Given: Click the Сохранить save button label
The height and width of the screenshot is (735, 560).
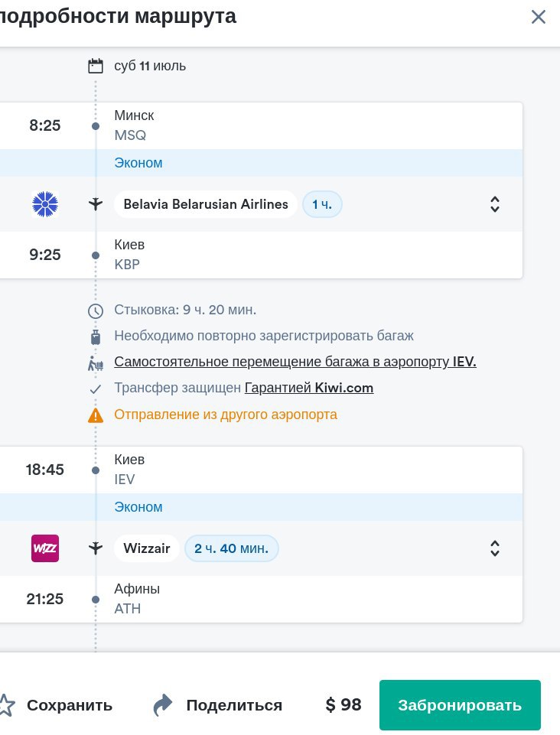Looking at the screenshot, I should [70, 705].
